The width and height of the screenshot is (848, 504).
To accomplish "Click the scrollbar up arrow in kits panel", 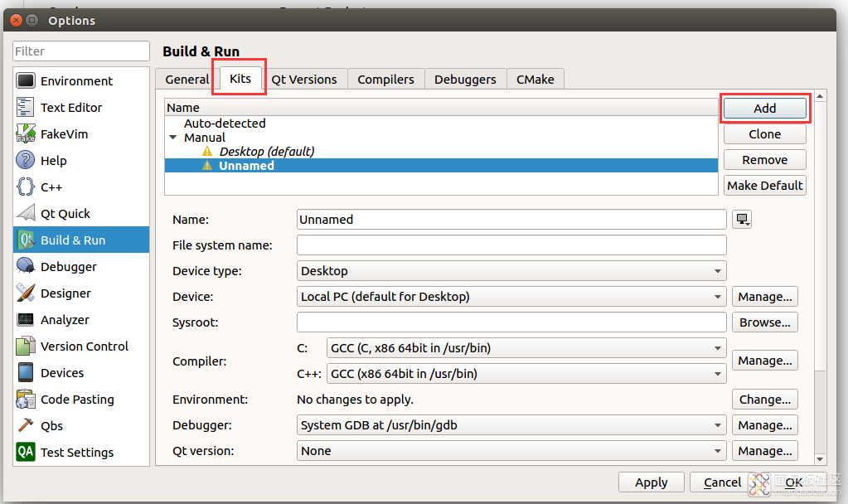I will (820, 95).
